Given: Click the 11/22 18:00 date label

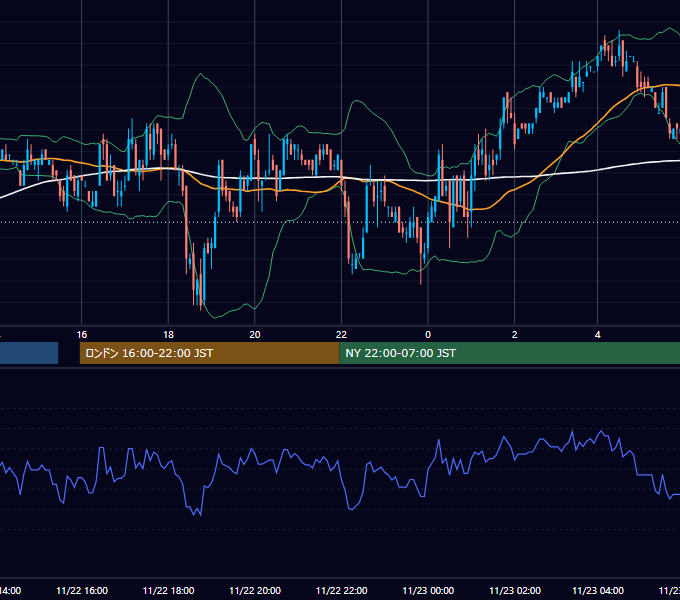Looking at the screenshot, I should [x=168, y=590].
